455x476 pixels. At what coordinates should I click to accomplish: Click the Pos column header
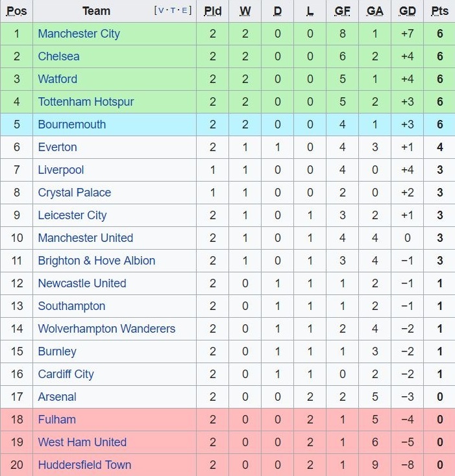pyautogui.click(x=17, y=11)
